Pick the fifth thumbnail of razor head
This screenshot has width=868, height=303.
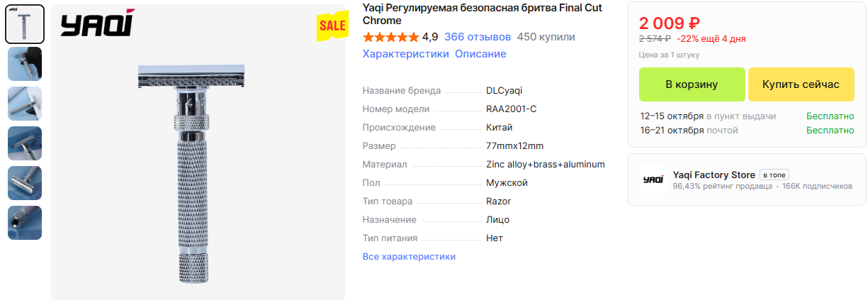click(25, 183)
